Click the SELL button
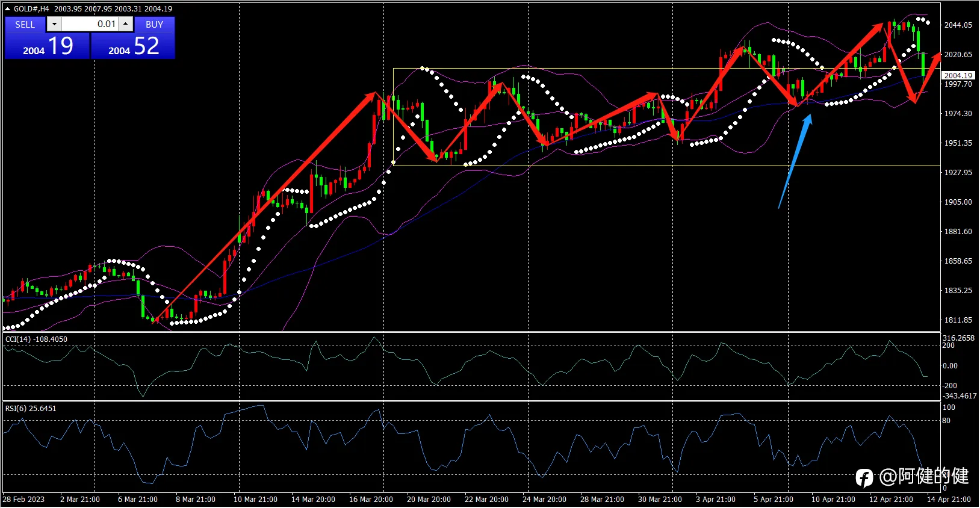 25,24
